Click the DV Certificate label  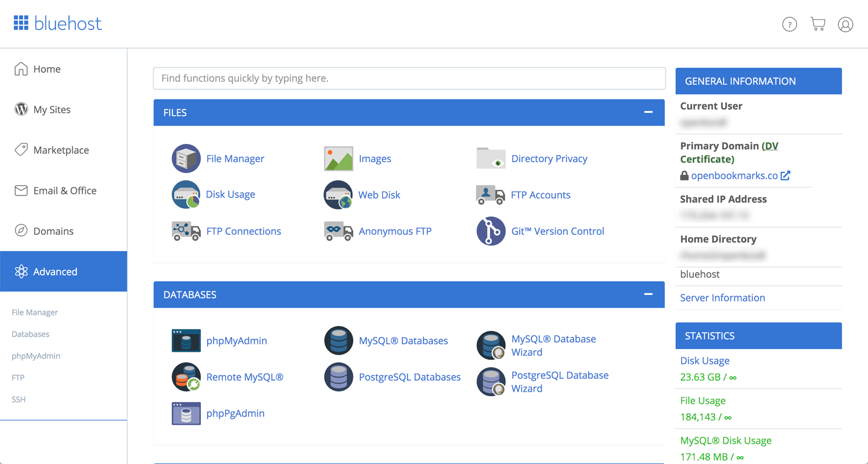click(729, 152)
